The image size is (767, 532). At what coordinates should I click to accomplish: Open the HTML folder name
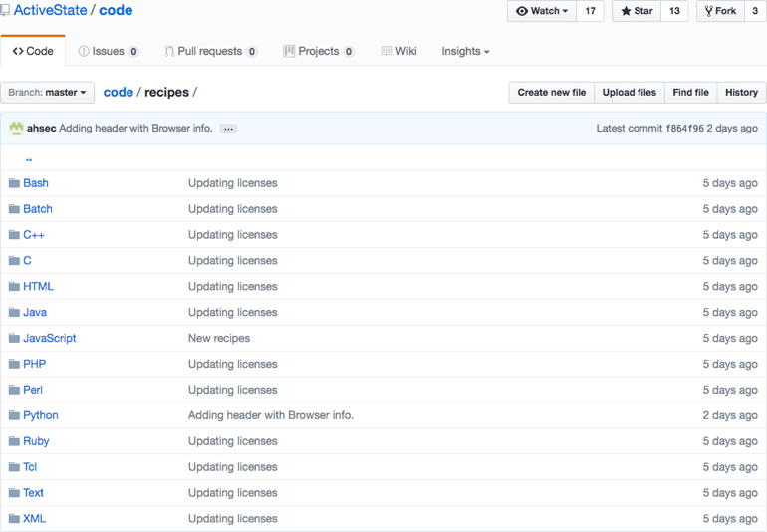(38, 286)
